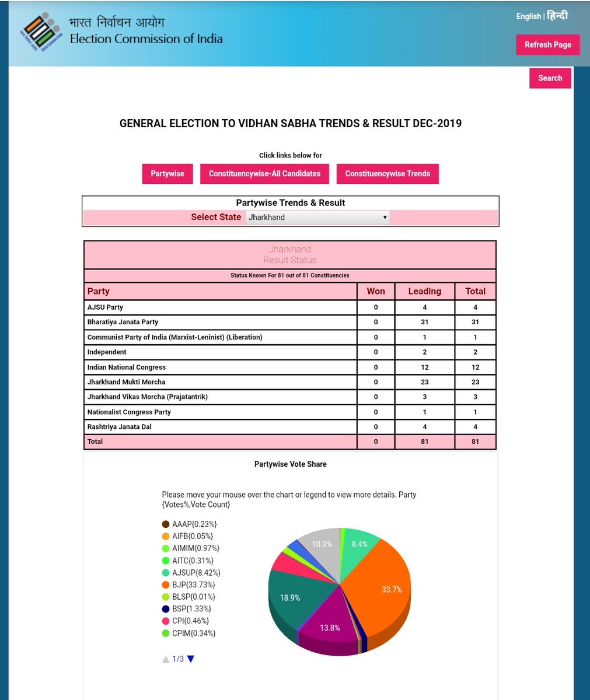The height and width of the screenshot is (700, 590).
Task: Click the 'Partywise Trends & Result' heading
Action: (x=291, y=203)
